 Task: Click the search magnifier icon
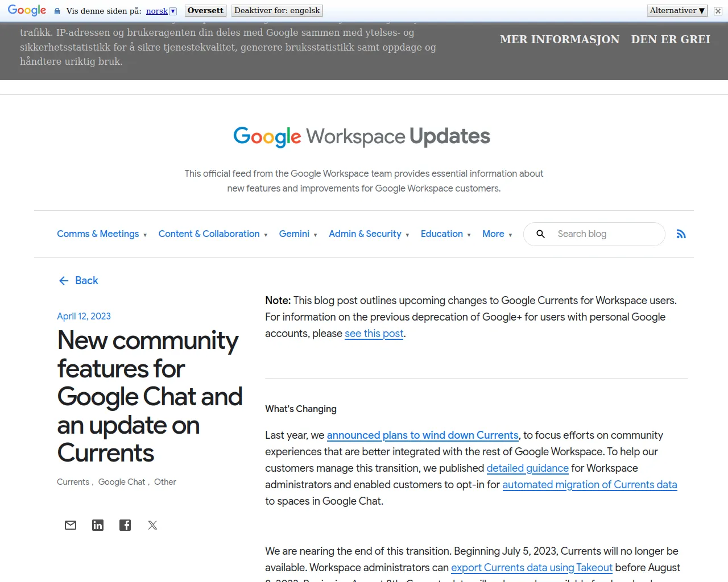point(541,234)
